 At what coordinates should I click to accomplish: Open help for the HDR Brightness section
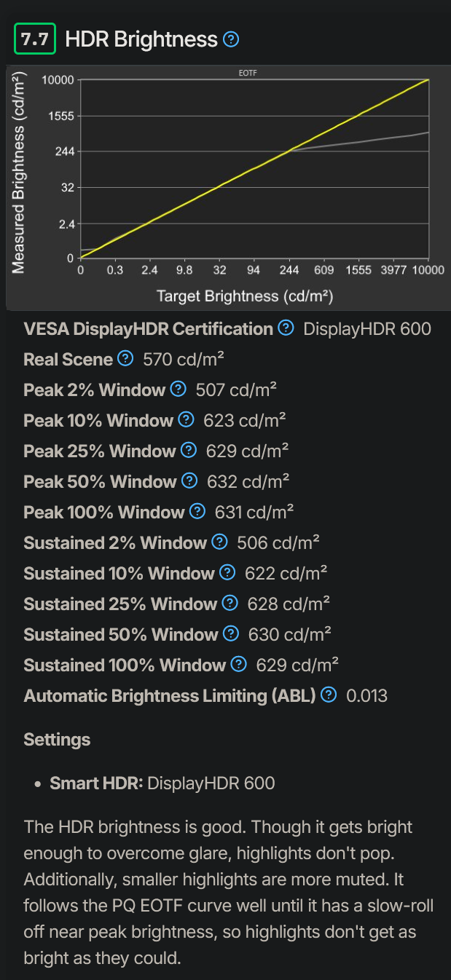[230, 39]
